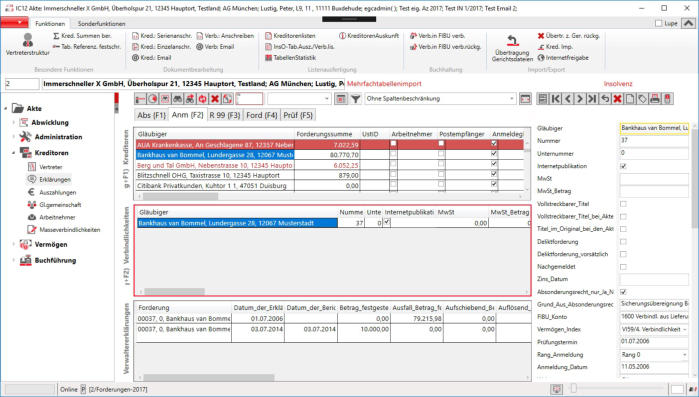Check Deliktforderung_vorsätzlich checkbox
This screenshot has height=397, width=699.
(x=623, y=254)
